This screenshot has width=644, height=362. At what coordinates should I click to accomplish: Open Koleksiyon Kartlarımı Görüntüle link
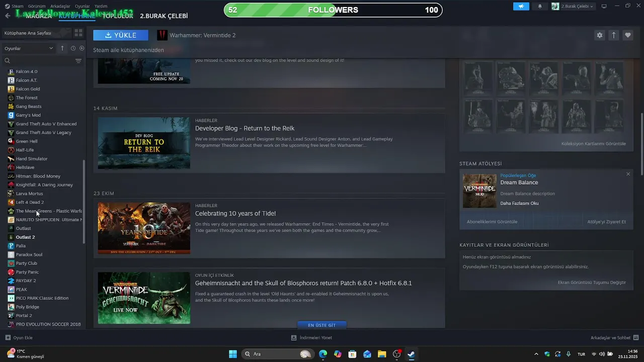click(593, 143)
